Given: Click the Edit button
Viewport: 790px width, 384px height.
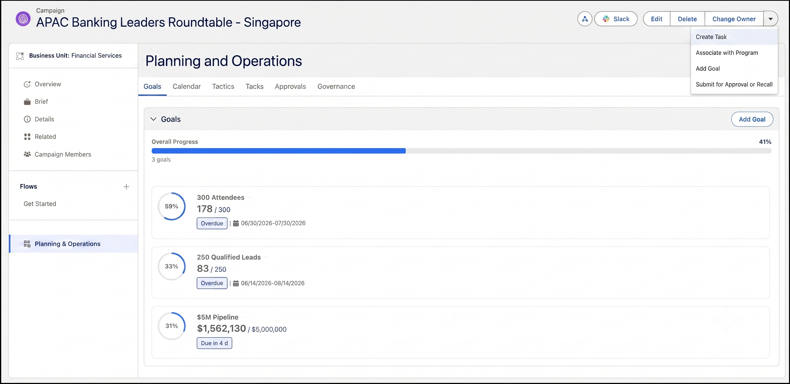Looking at the screenshot, I should (656, 19).
